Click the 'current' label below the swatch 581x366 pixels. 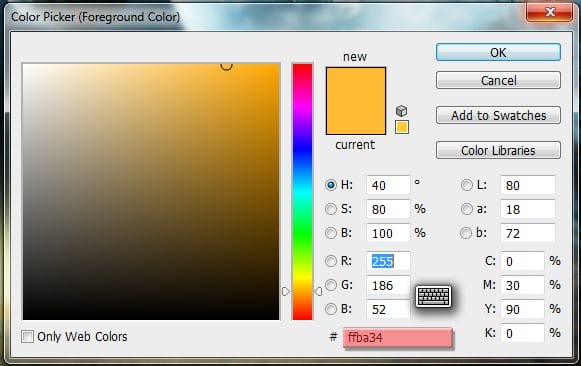coord(355,144)
